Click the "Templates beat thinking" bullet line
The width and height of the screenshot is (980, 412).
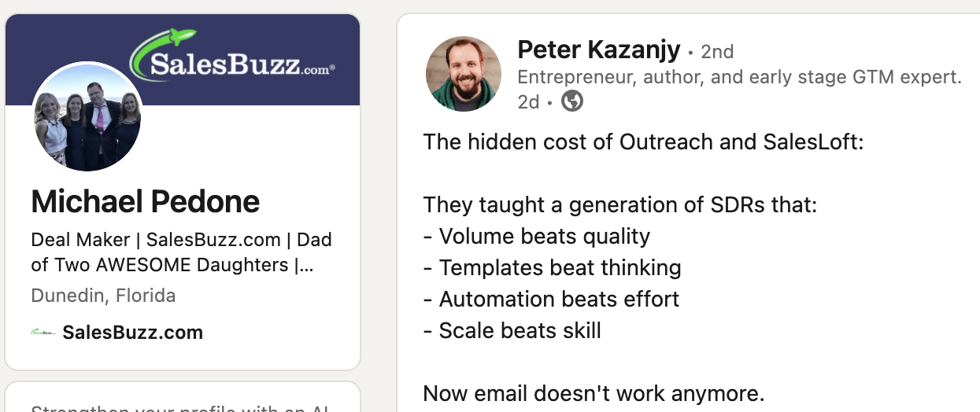[552, 268]
